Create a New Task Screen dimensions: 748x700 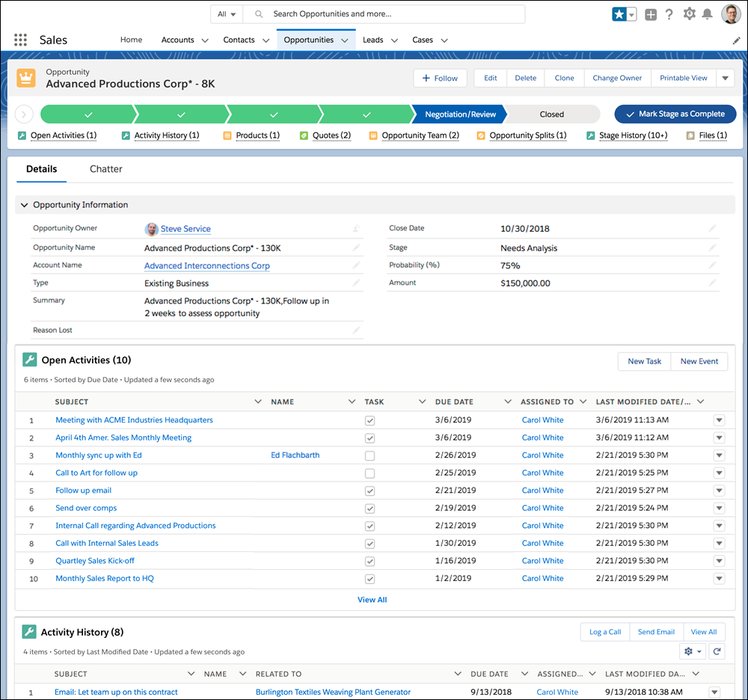click(x=645, y=361)
